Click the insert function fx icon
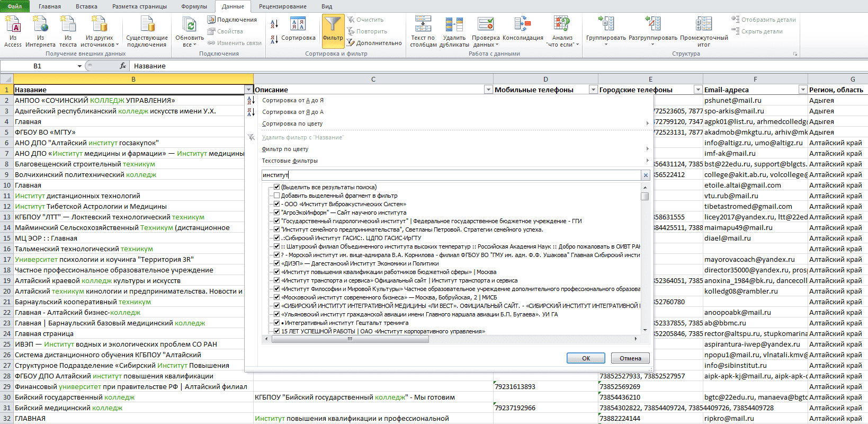The height and width of the screenshot is (424, 868). tap(123, 66)
